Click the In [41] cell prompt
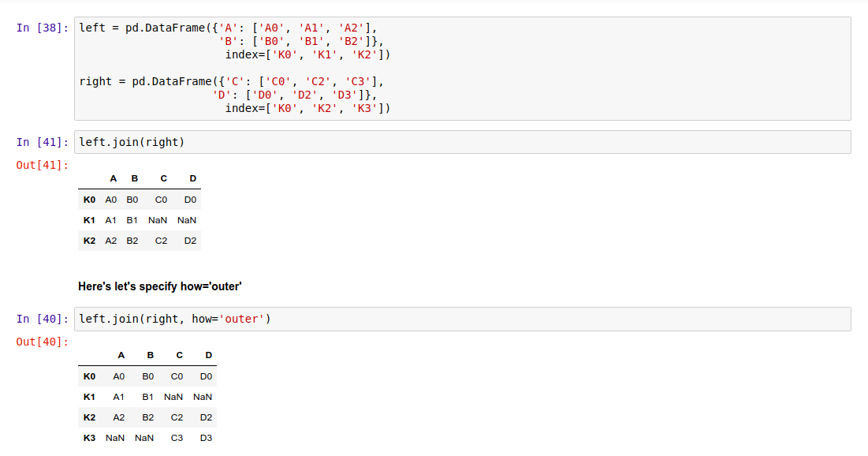 pyautogui.click(x=43, y=143)
